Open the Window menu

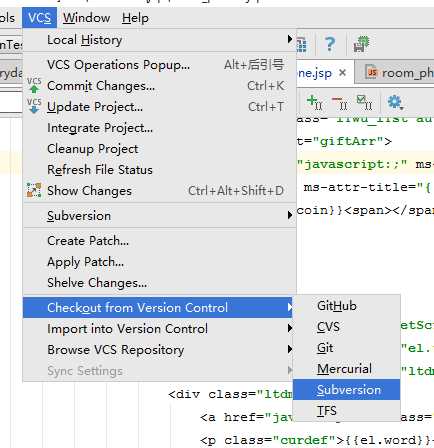coord(87,18)
